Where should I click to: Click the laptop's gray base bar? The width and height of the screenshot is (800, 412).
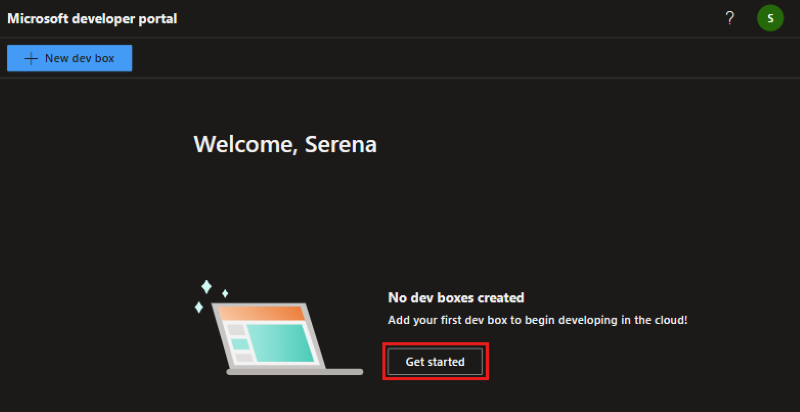295,372
